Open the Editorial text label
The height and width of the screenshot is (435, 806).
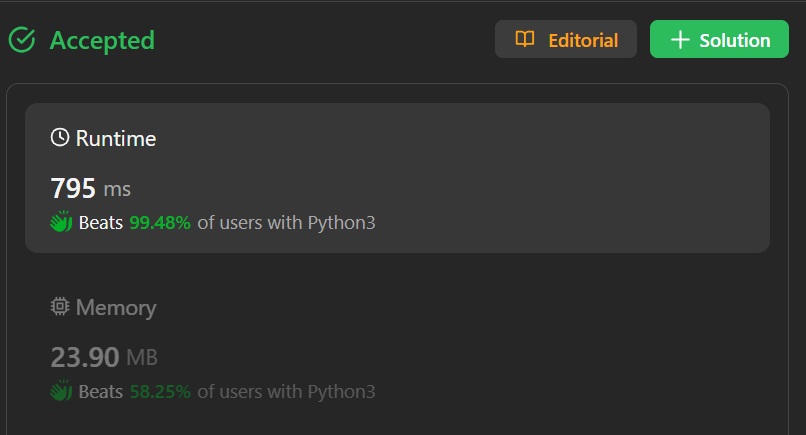[x=583, y=40]
